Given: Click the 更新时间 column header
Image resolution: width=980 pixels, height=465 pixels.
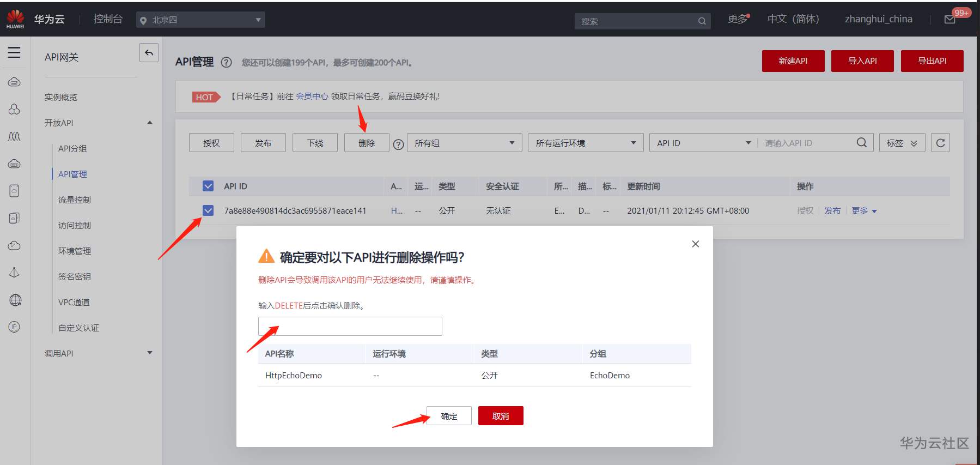Looking at the screenshot, I should pyautogui.click(x=643, y=186).
